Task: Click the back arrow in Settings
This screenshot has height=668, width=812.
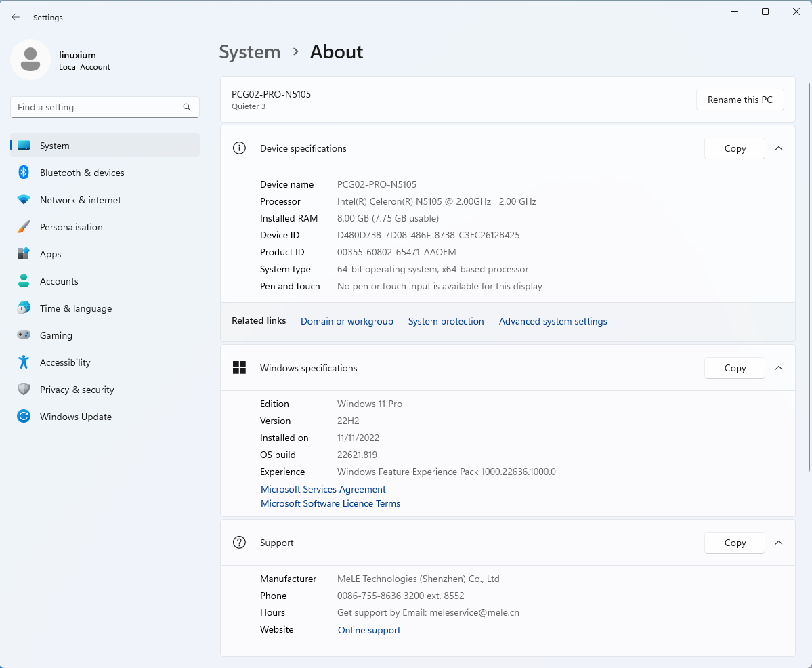Action: click(x=16, y=17)
